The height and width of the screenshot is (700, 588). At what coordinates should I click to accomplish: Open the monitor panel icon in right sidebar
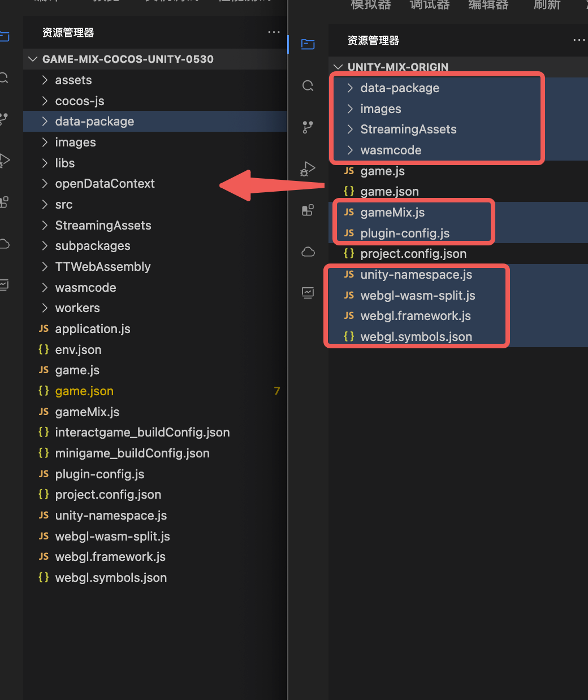[x=308, y=292]
